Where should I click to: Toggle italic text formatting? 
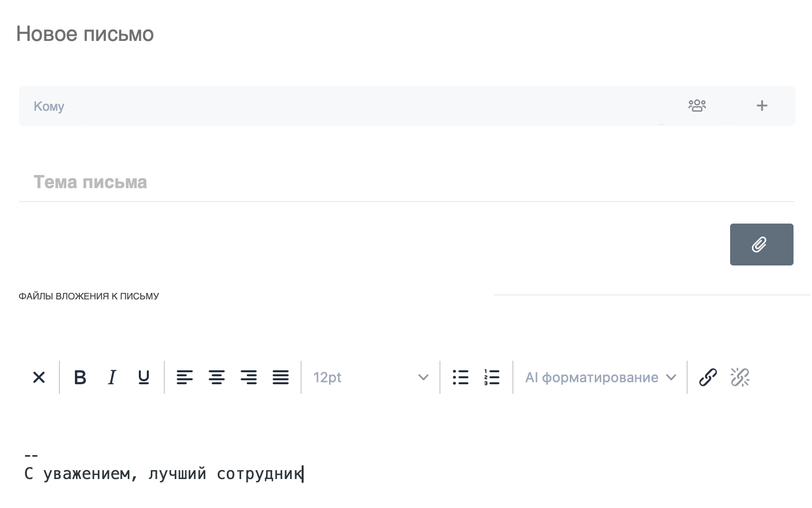(x=112, y=377)
